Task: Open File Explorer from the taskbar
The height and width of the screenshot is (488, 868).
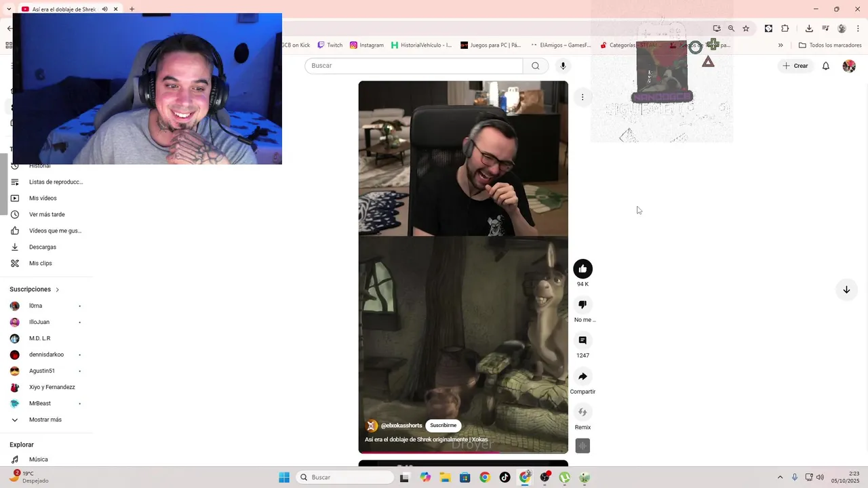Action: (445, 477)
